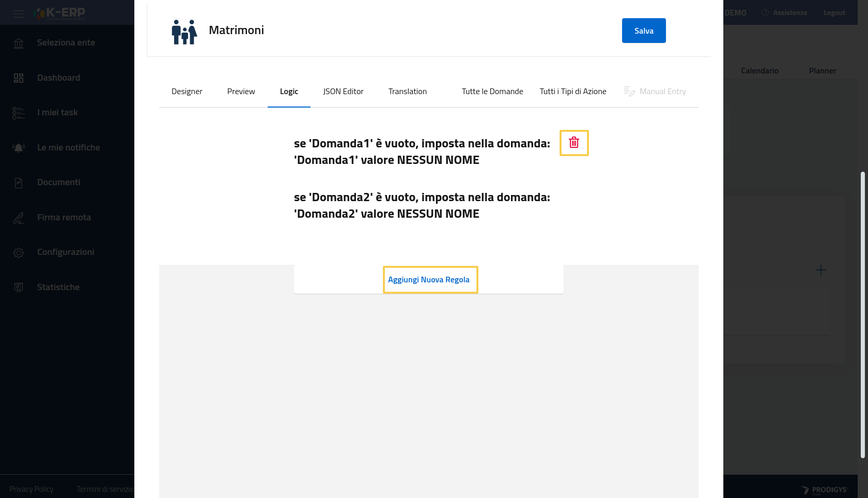Click Aggiungi Nuova Regola
Screen dimensions: 868x498
tap(429, 280)
